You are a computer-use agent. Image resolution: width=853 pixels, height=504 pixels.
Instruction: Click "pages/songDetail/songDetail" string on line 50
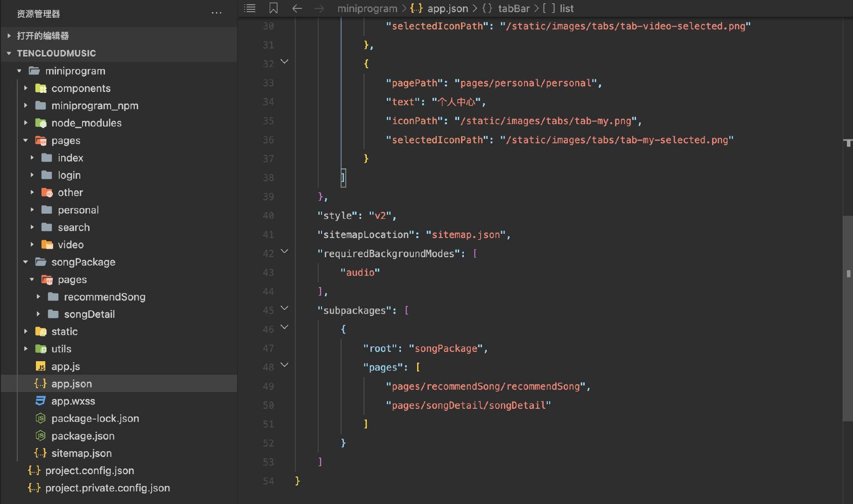tap(468, 406)
